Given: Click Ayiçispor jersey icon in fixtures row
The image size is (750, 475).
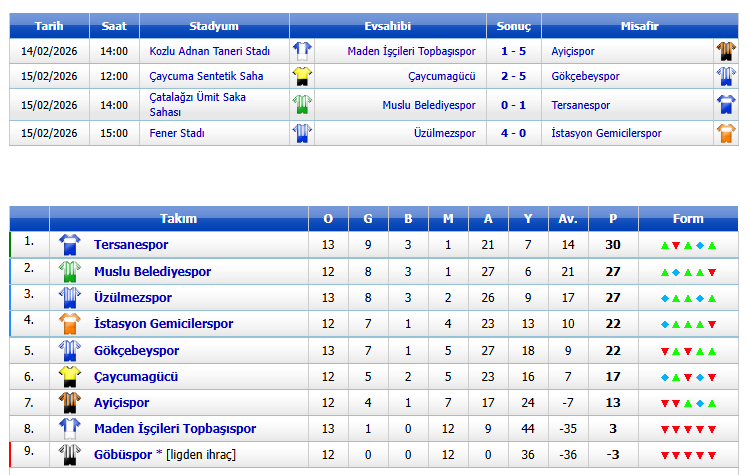Looking at the screenshot, I should 726,51.
